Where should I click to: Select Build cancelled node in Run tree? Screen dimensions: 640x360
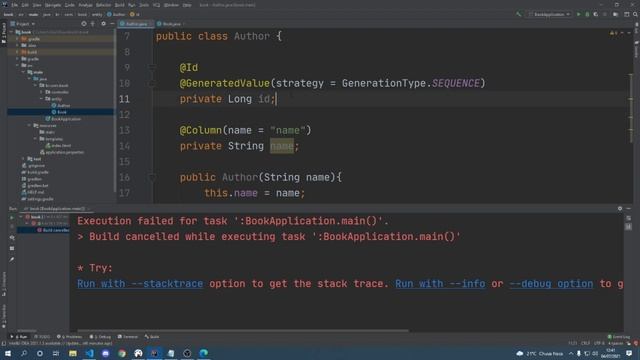click(x=53, y=230)
